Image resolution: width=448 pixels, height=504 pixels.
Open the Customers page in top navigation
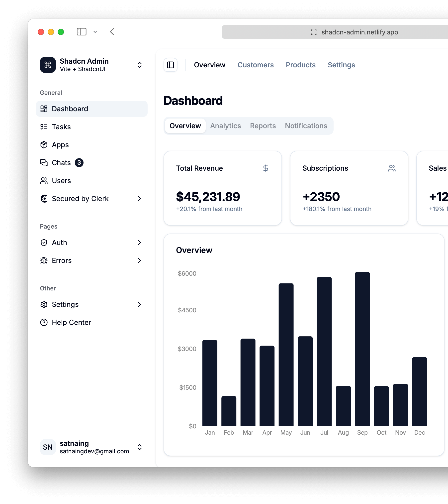click(x=256, y=65)
